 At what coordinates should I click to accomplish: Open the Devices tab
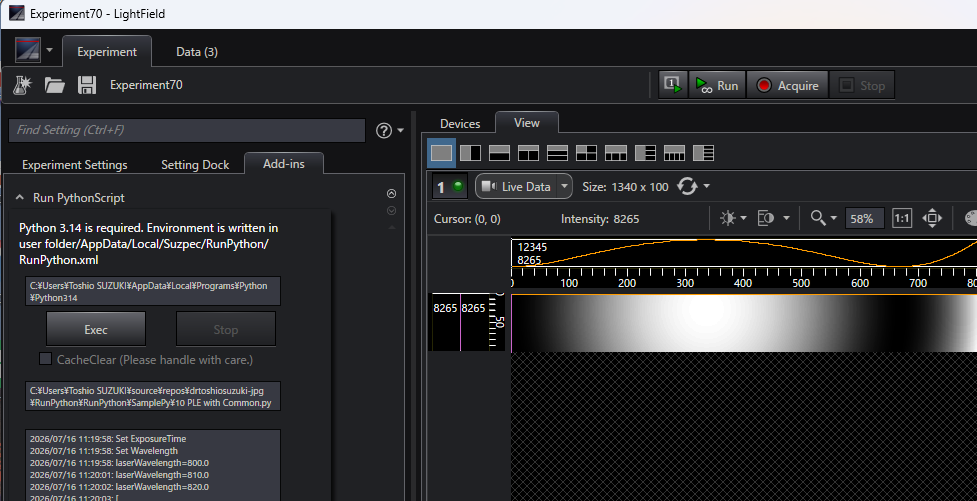click(x=460, y=123)
